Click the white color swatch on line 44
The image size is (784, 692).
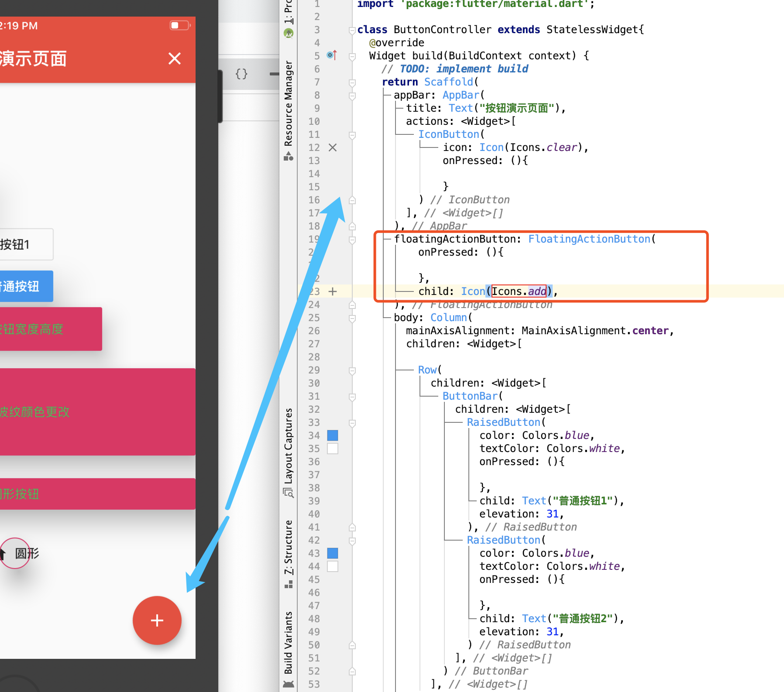point(333,566)
